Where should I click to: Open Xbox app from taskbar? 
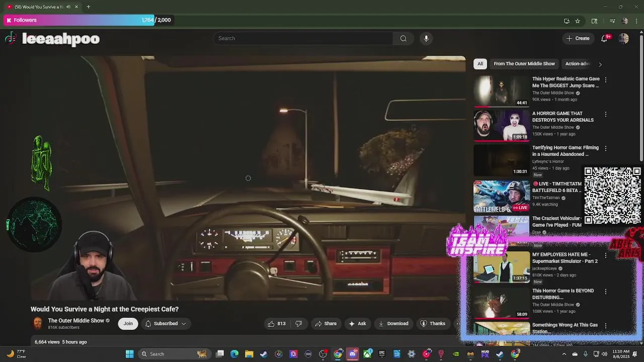pyautogui.click(x=368, y=354)
